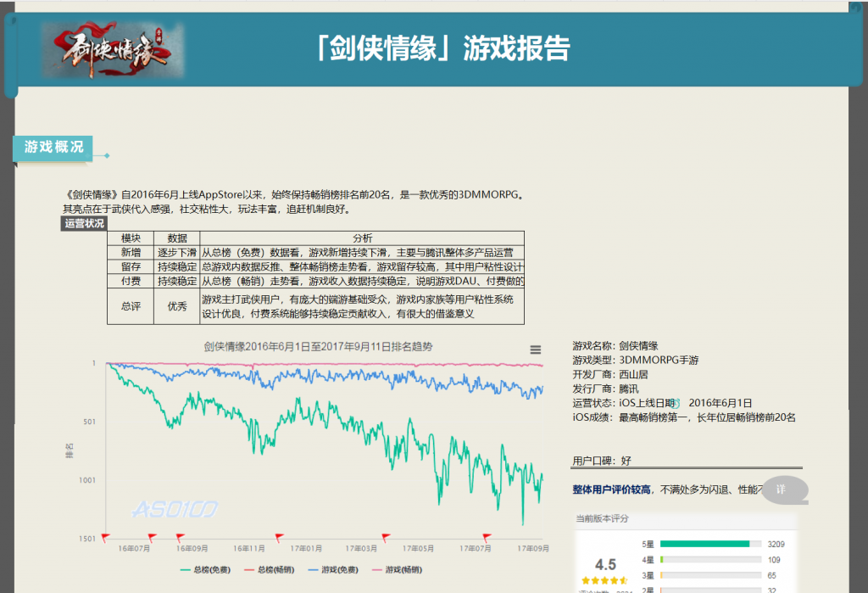Click the red flag at chart origin
Image resolution: width=868 pixels, height=593 pixels.
pos(105,537)
